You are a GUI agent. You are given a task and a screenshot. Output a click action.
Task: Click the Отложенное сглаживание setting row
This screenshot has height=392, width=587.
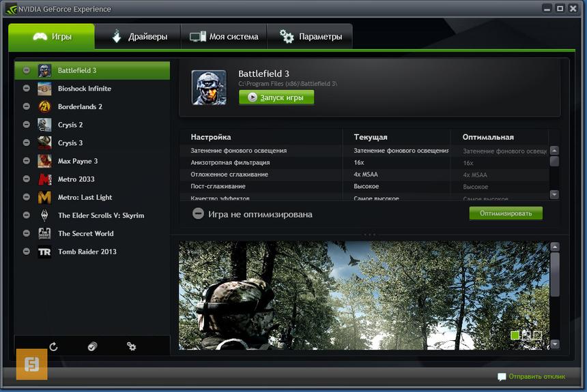pos(364,175)
